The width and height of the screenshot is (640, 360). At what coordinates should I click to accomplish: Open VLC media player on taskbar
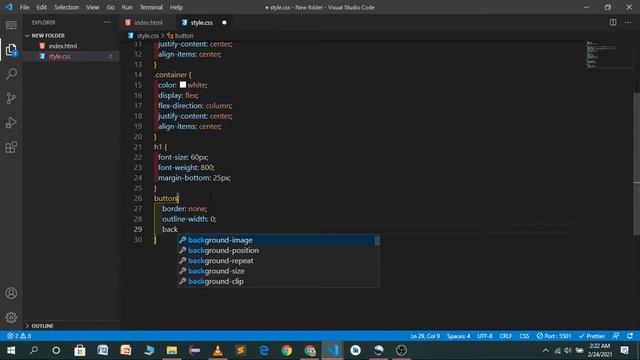pyautogui.click(x=218, y=350)
